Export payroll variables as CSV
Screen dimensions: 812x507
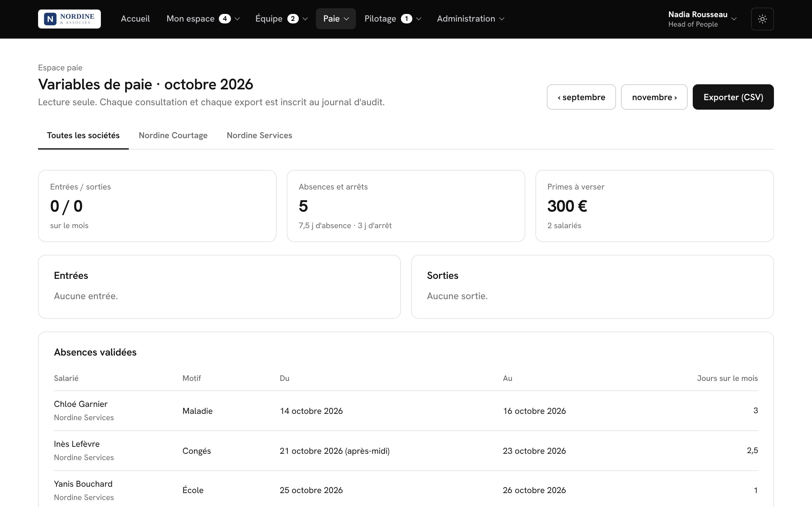coord(733,97)
